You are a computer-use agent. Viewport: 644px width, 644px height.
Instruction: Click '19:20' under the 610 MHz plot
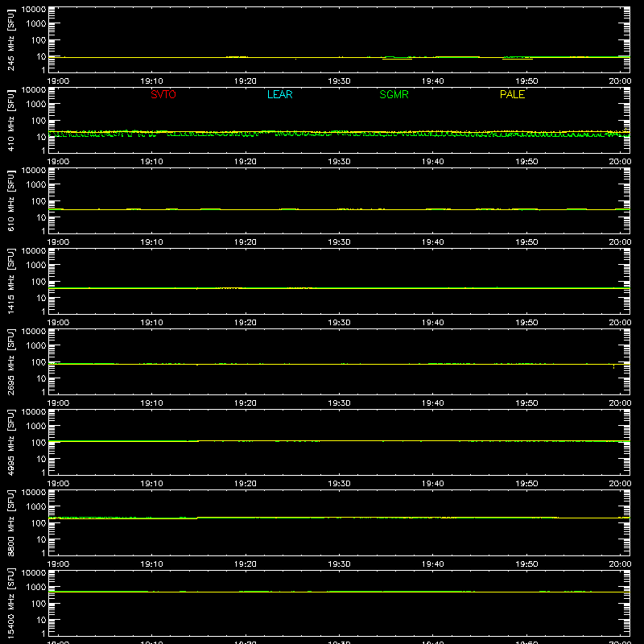(x=246, y=242)
